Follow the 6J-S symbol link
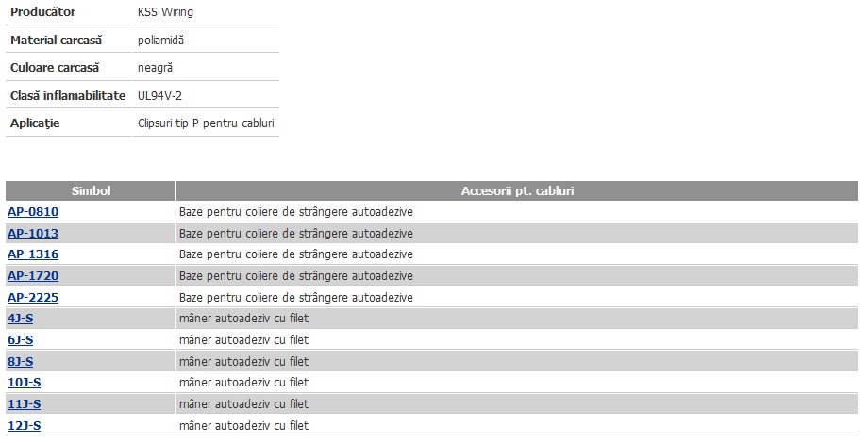 tap(21, 340)
